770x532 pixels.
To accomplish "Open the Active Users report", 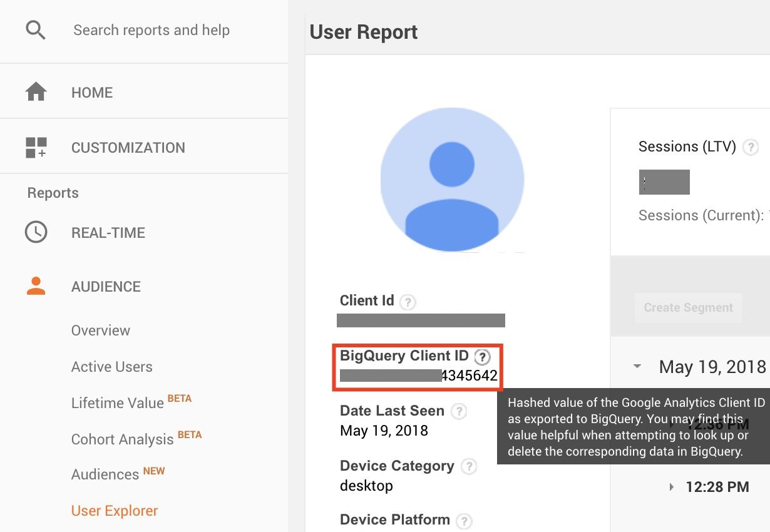I will (112, 367).
